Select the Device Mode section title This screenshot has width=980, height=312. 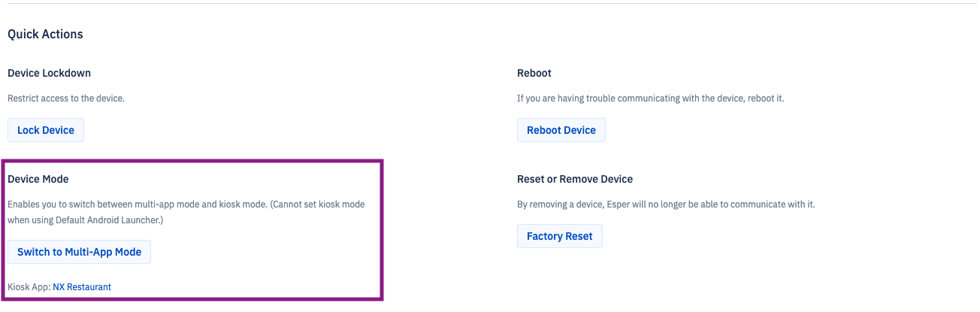pyautogui.click(x=38, y=179)
